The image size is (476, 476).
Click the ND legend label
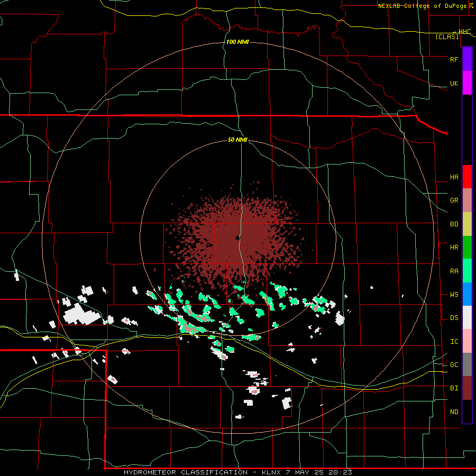coord(454,412)
